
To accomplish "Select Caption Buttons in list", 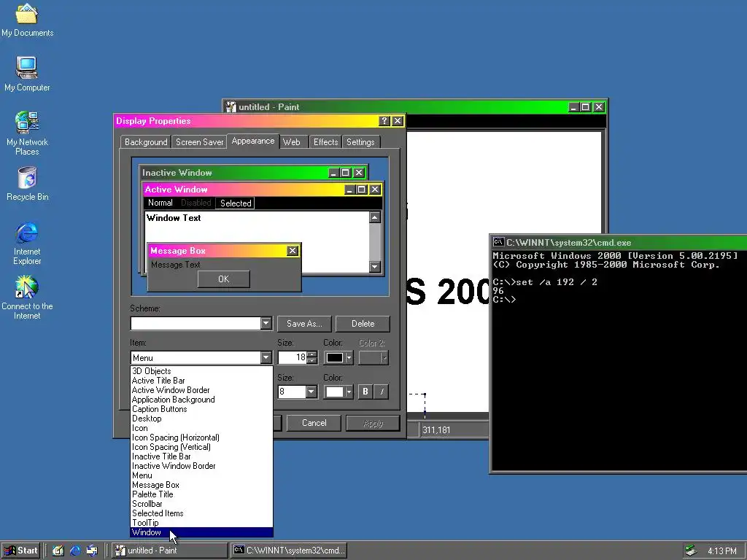I will click(201, 409).
